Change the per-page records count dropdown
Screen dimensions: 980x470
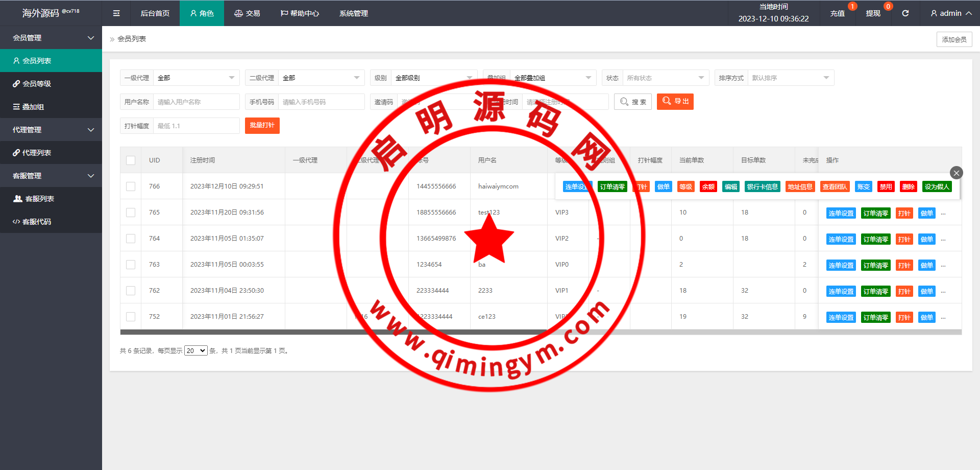tap(195, 351)
